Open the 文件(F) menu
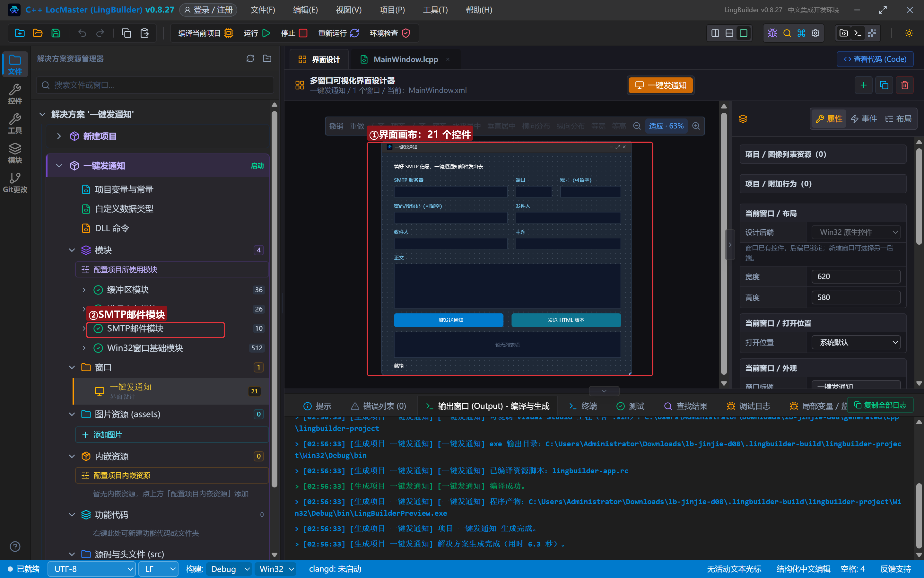The height and width of the screenshot is (578, 924). point(263,10)
